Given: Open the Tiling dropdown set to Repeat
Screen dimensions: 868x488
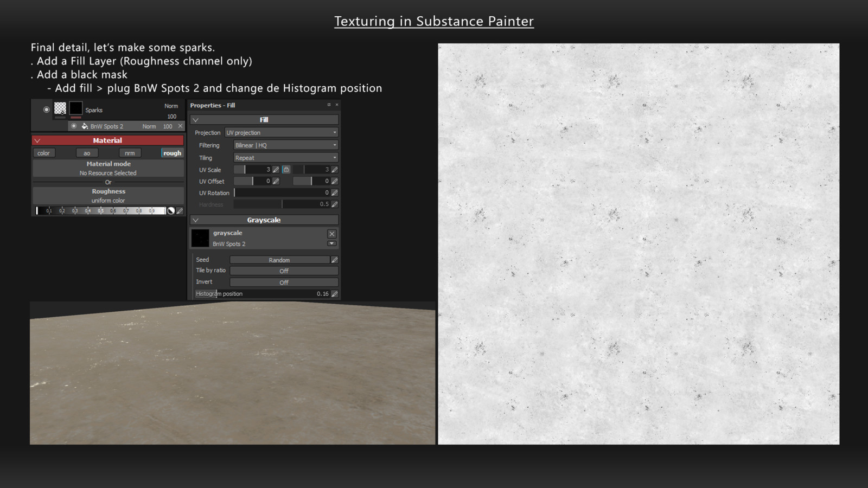Looking at the screenshot, I should click(x=286, y=158).
